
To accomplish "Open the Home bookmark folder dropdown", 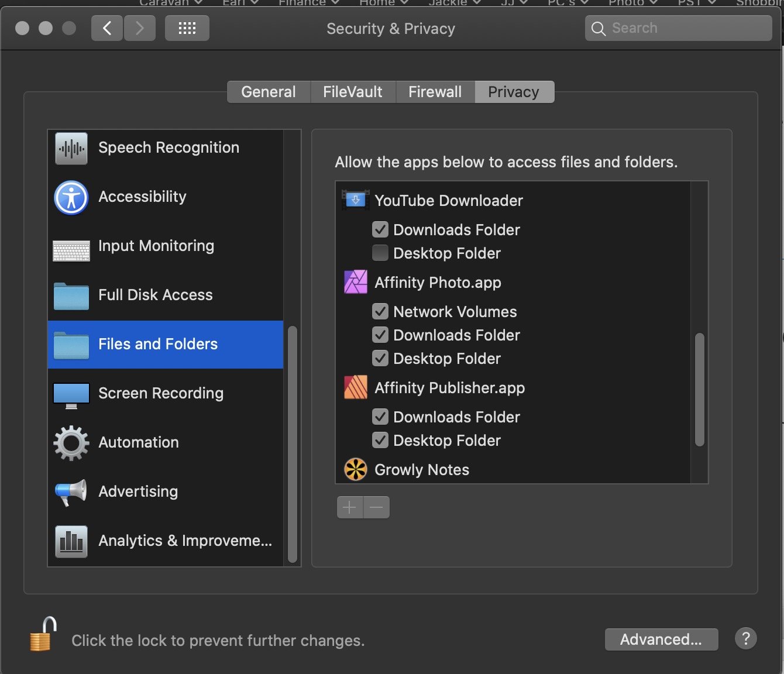I will click(x=384, y=3).
